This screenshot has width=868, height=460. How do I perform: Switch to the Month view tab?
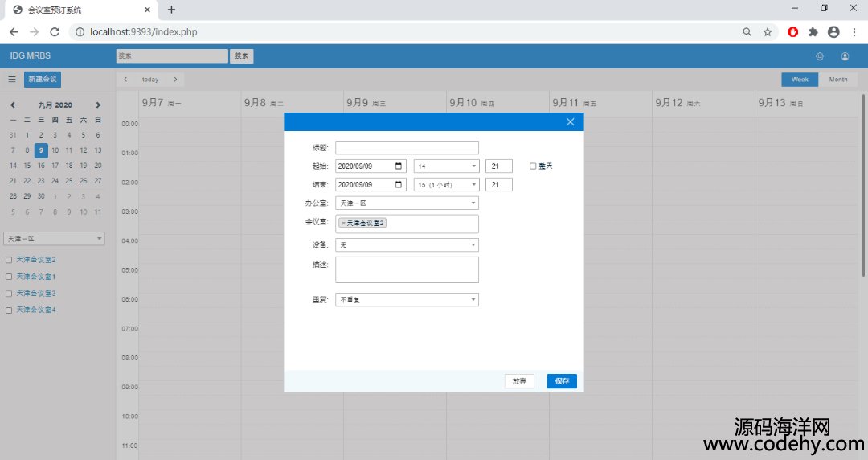pos(838,80)
